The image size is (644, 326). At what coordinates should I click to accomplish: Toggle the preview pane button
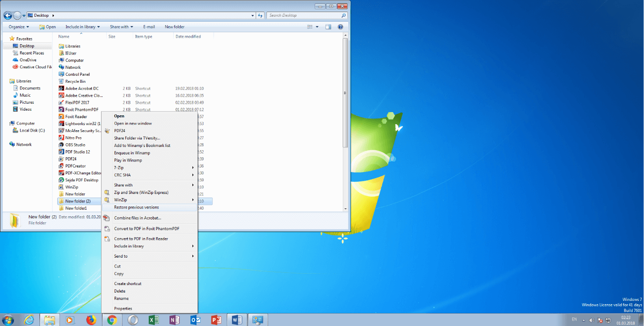tap(328, 27)
